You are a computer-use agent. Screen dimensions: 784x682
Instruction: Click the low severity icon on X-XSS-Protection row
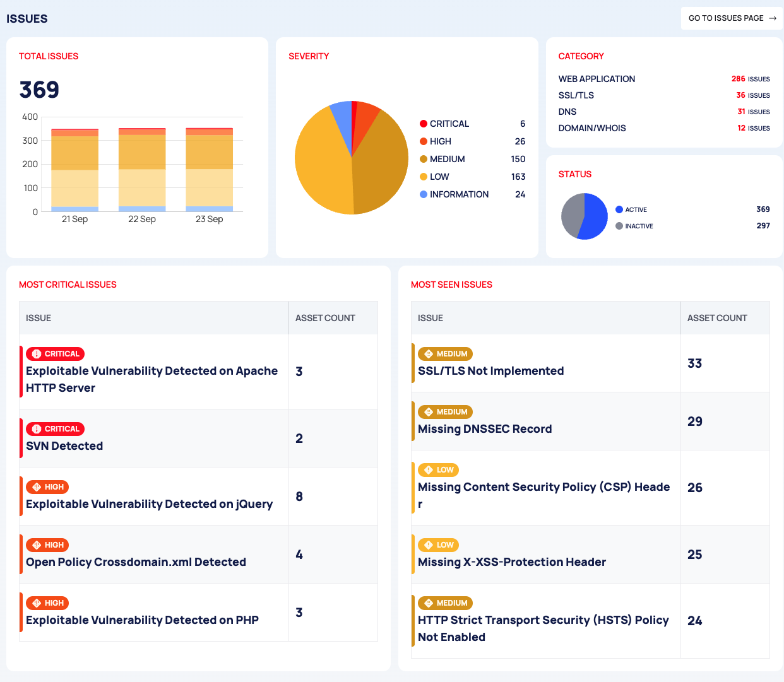click(429, 545)
